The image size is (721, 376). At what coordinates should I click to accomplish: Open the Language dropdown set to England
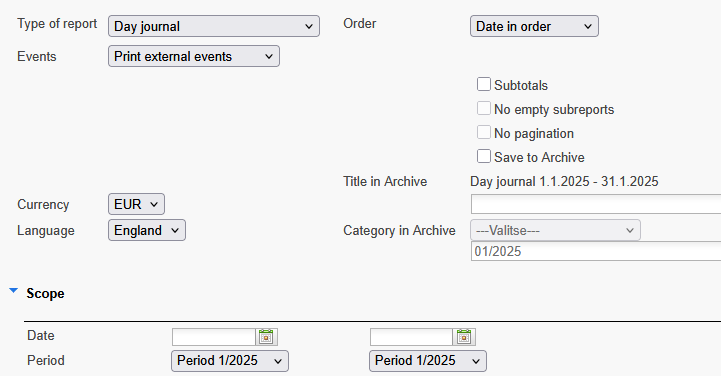[x=147, y=230]
